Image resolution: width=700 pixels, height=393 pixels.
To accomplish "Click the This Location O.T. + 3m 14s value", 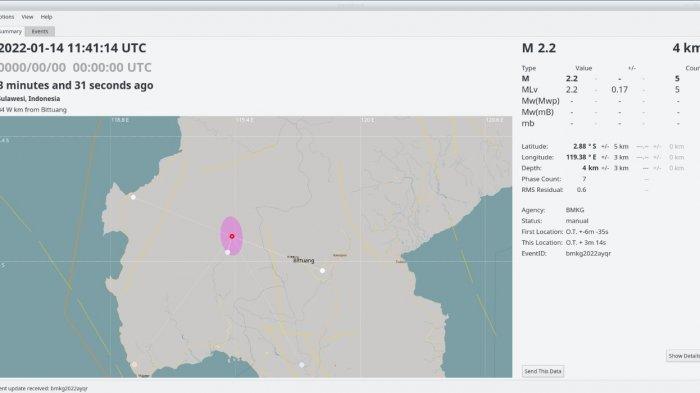I will click(586, 242).
